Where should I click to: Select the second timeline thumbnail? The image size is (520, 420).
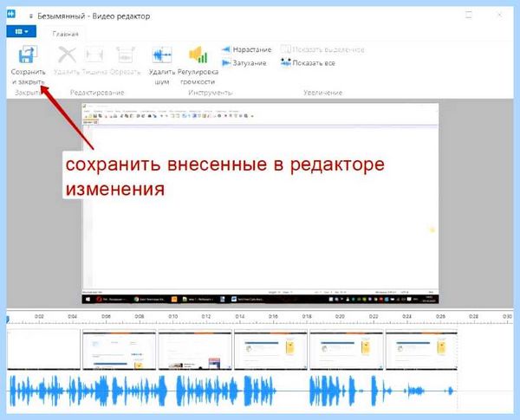pos(119,349)
